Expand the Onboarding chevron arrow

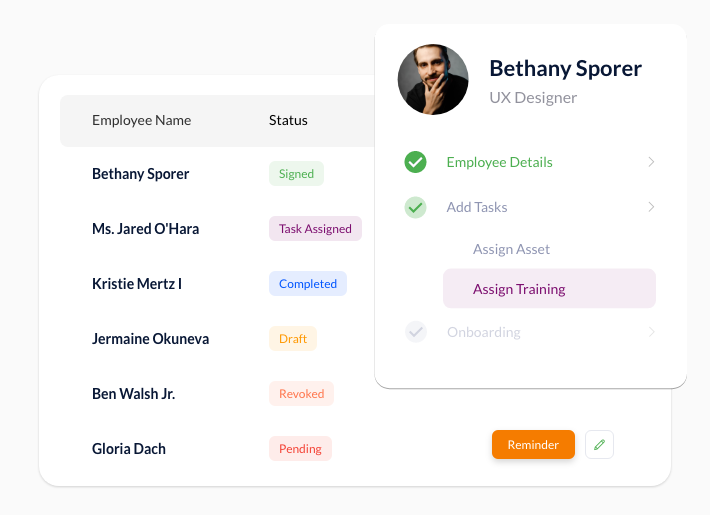point(651,332)
